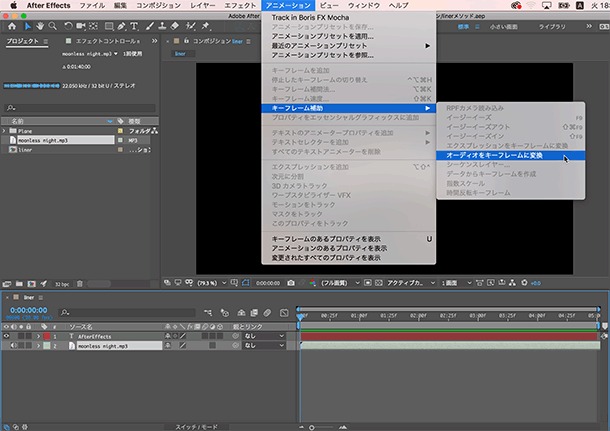The height and width of the screenshot is (431, 610).
Task: Click the timeline zoom slider handle
Action: click(312, 427)
